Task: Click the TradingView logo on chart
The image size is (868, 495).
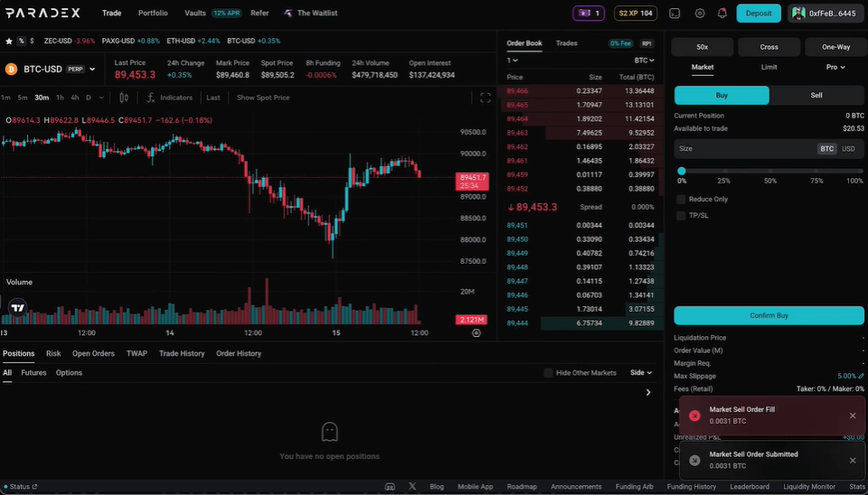Action: 18,308
